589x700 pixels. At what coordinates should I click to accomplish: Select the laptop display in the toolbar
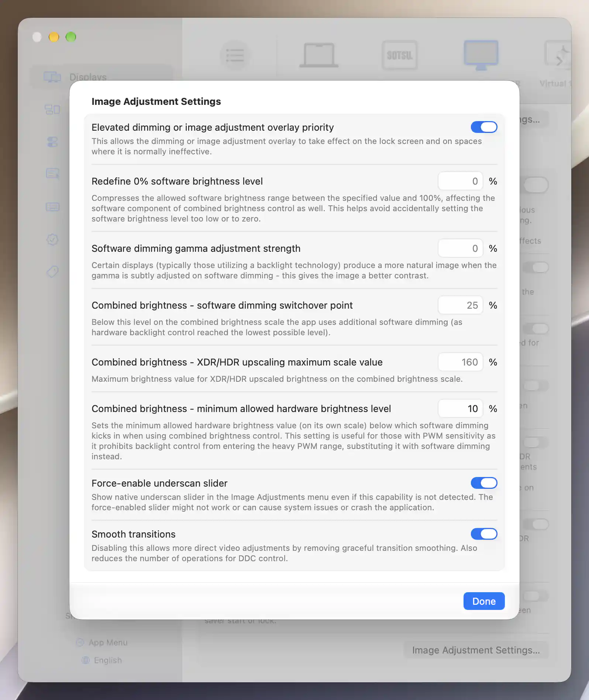coord(318,55)
